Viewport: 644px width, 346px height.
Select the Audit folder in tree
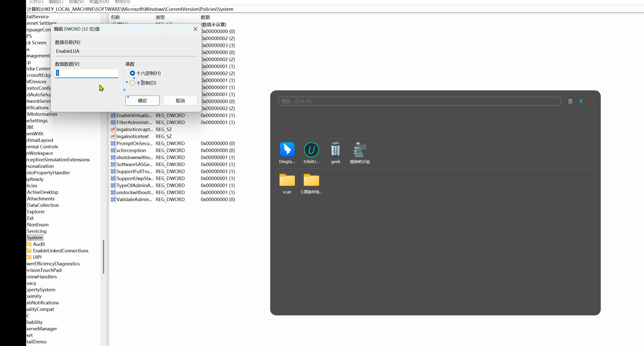39,244
